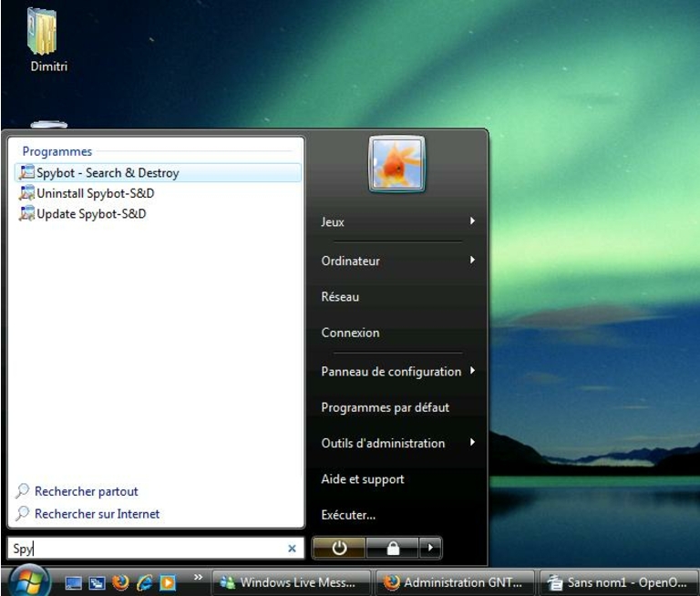Screen dimensions: 700x596
Task: Open Connexion in Start menu
Action: click(x=350, y=333)
